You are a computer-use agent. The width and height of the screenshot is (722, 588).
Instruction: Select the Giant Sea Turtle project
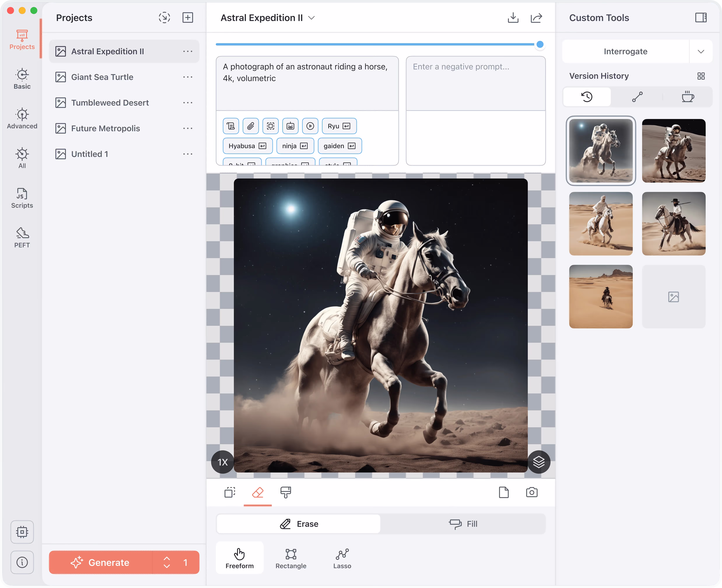(x=124, y=77)
